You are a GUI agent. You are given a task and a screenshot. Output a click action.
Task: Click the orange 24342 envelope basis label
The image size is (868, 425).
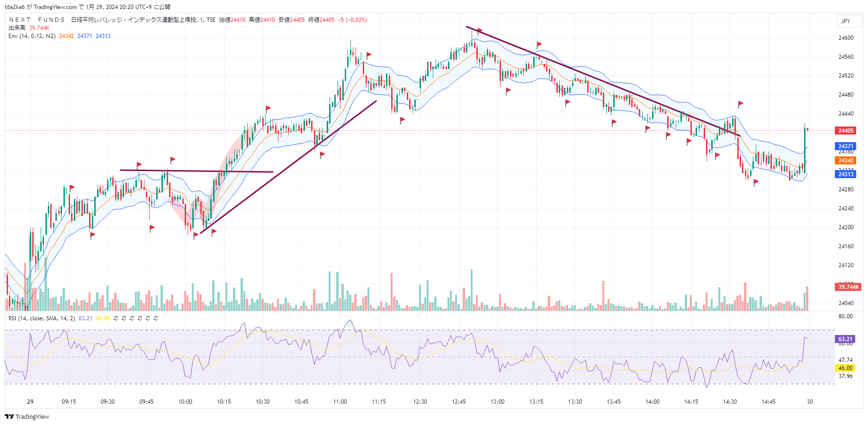(x=846, y=161)
